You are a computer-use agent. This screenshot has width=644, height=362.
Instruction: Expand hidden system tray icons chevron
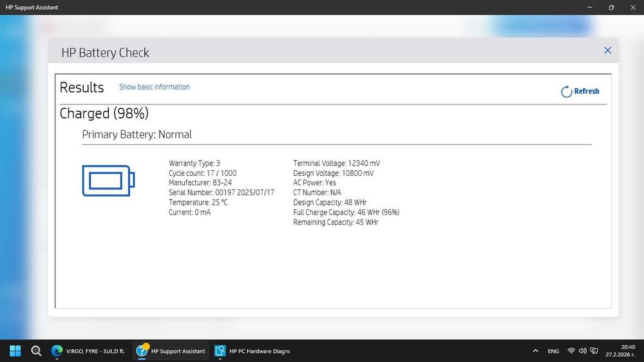pyautogui.click(x=535, y=351)
